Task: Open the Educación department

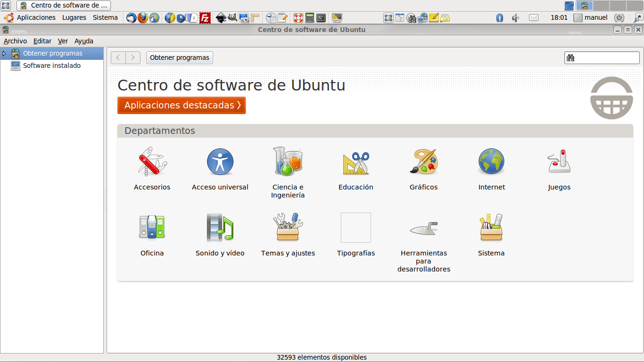Action: point(355,162)
